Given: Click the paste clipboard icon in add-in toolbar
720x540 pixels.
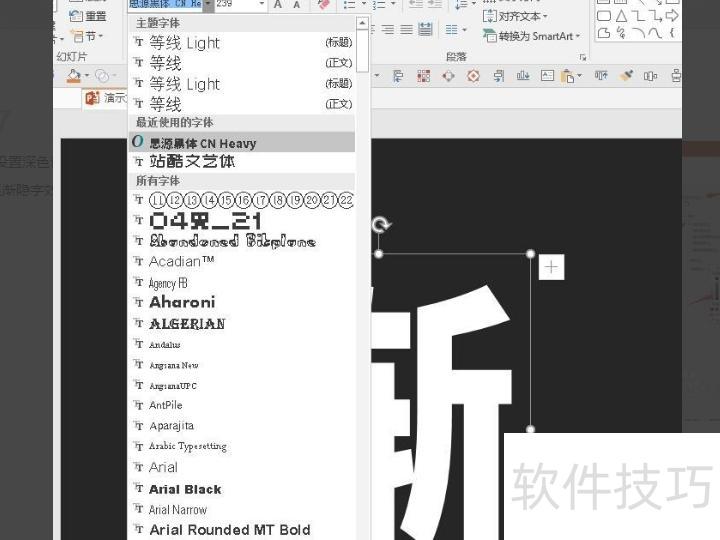Looking at the screenshot, I should (x=568, y=76).
